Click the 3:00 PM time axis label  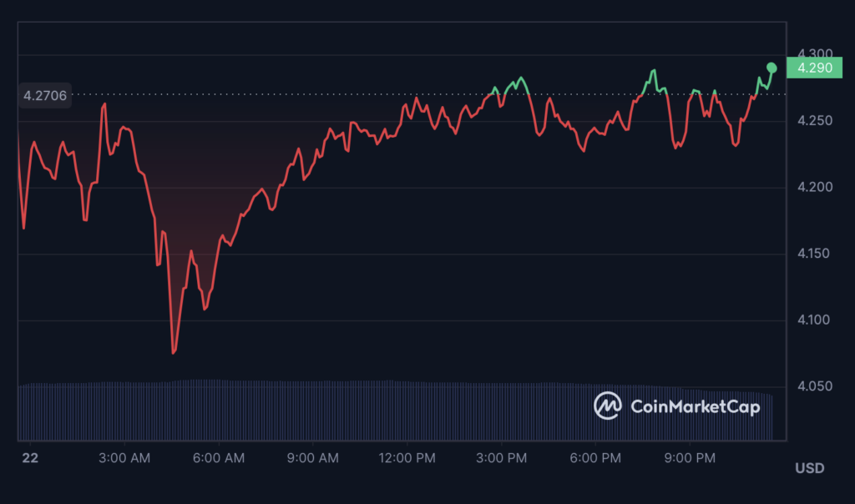tap(502, 458)
